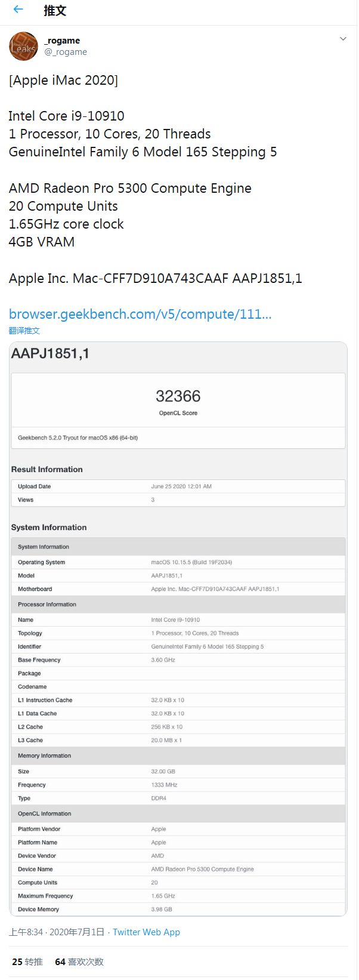Click the Memory Information section header
359x980 pixels.
(45, 756)
